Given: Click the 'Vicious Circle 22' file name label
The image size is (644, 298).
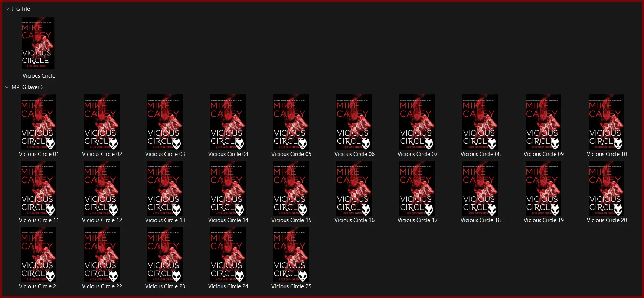Looking at the screenshot, I should click(x=102, y=286).
